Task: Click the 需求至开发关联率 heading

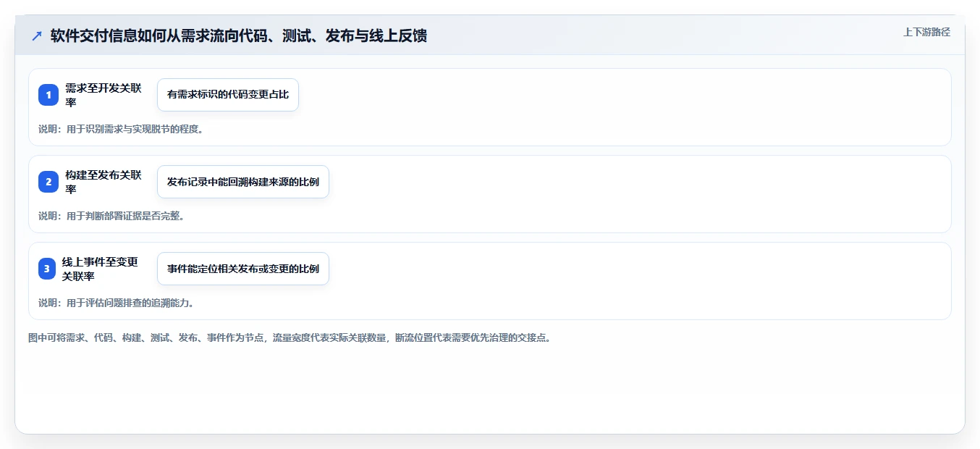Action: (104, 95)
